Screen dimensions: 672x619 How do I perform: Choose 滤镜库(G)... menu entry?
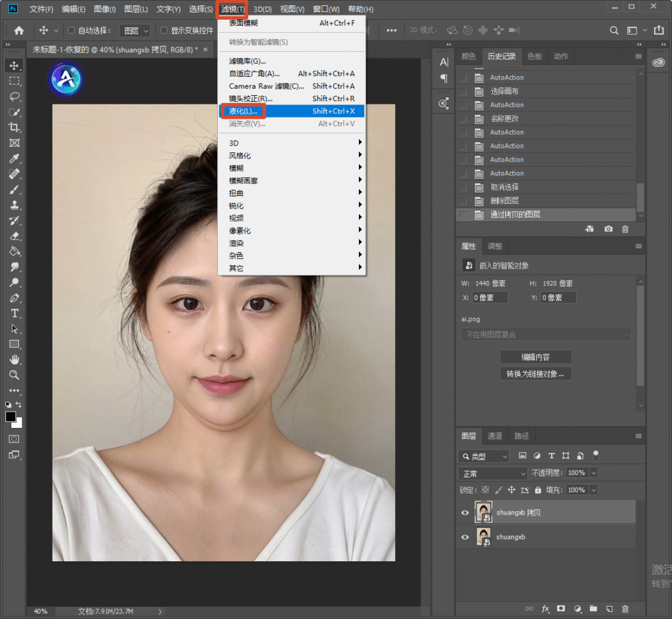(291, 61)
